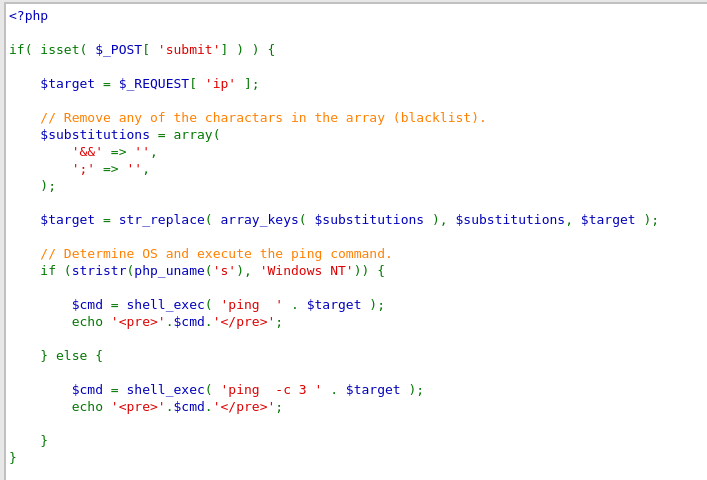Click the "';' => ''," array entry
Image resolution: width=707 pixels, height=480 pixels.
click(x=110, y=169)
